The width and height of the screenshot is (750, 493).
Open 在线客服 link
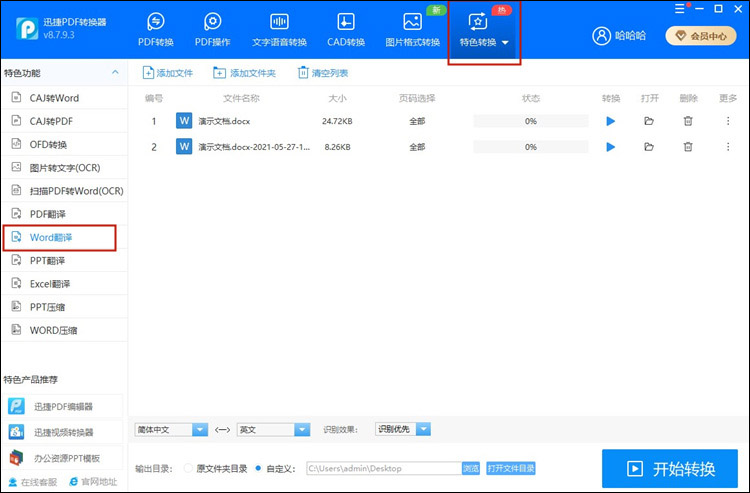33,482
